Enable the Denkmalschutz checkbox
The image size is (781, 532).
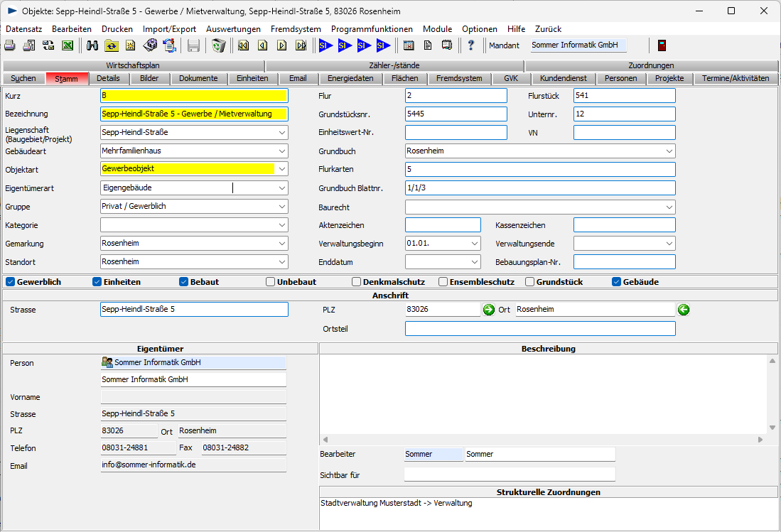point(357,282)
